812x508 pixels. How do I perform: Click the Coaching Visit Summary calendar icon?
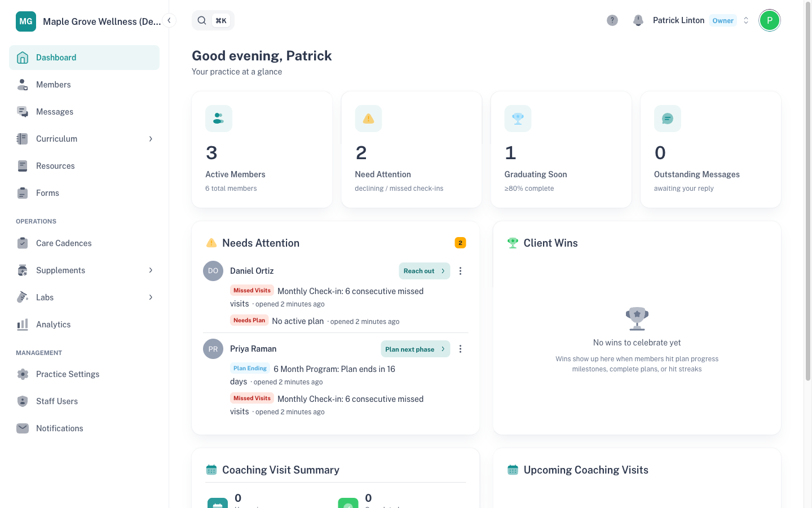tap(211, 470)
